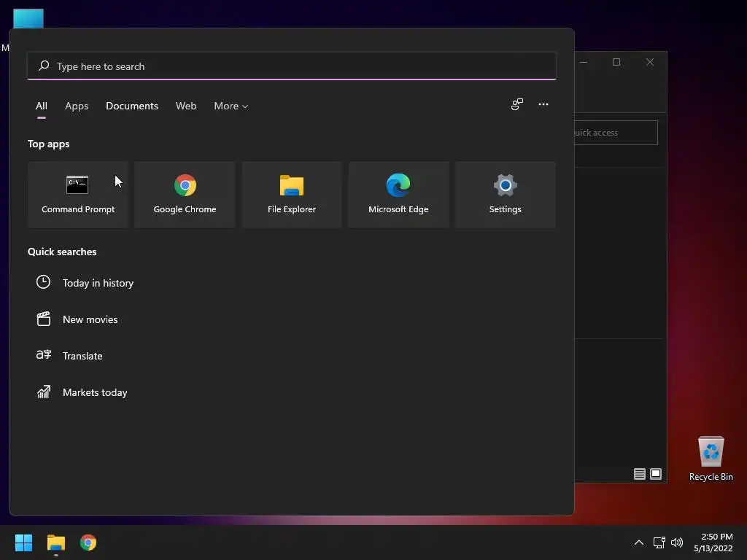Image resolution: width=747 pixels, height=560 pixels.
Task: Select the Recycle Bin desktop icon
Action: [x=711, y=459]
